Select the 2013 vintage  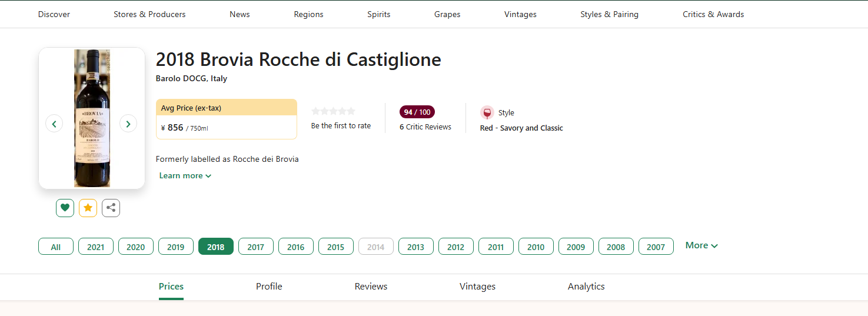[x=416, y=247]
